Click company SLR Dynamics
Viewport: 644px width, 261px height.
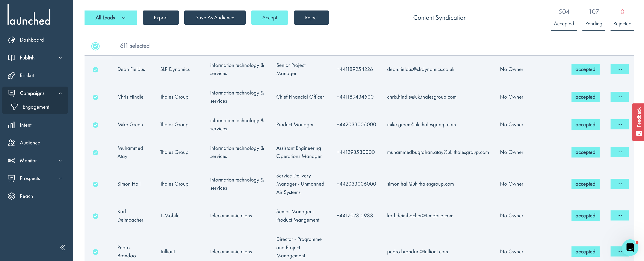(175, 69)
